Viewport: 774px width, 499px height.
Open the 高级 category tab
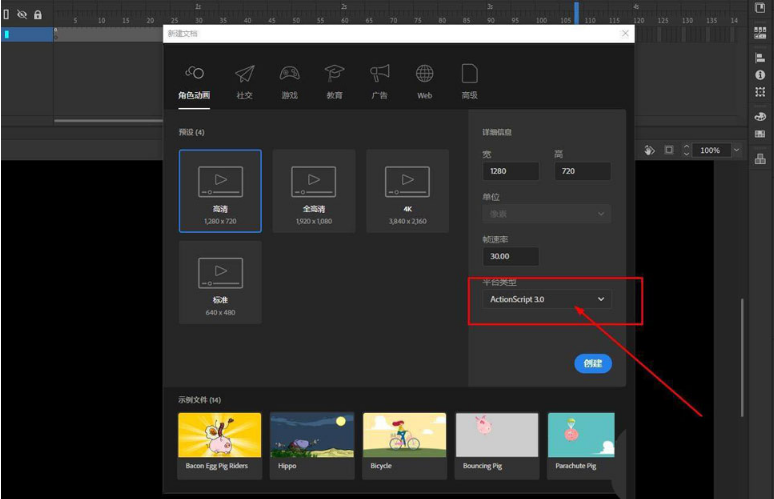click(469, 83)
